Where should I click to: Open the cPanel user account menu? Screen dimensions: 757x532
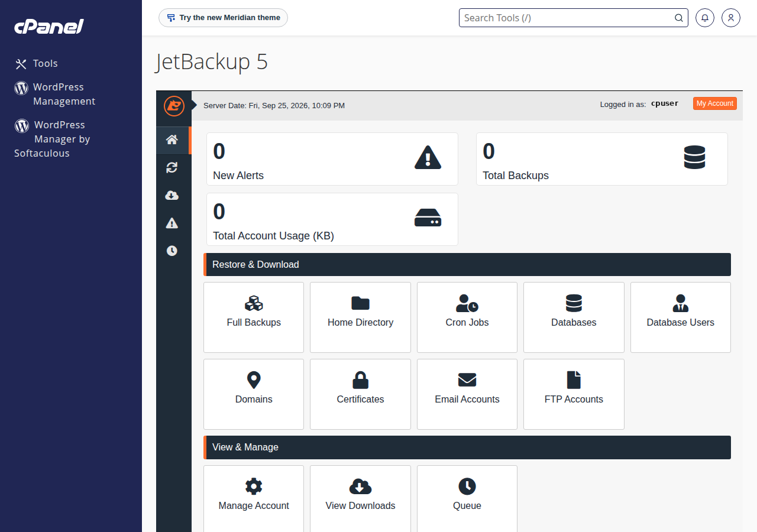coord(731,18)
